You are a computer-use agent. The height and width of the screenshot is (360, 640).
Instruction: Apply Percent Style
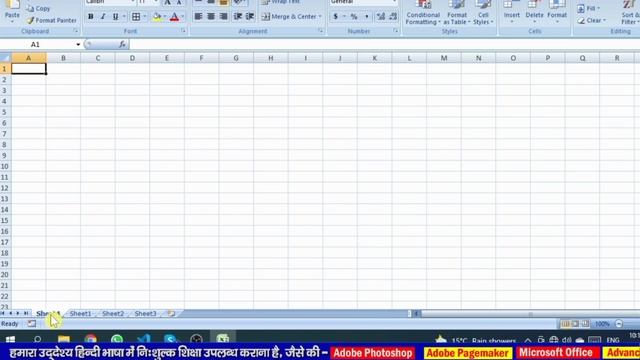point(354,17)
